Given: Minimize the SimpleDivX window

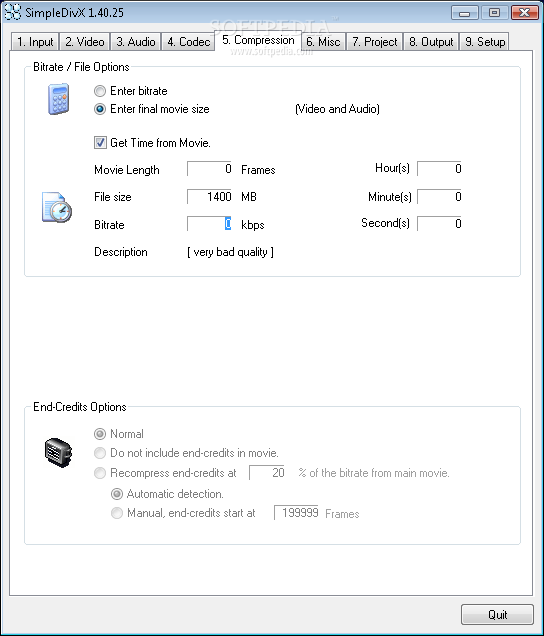Looking at the screenshot, I should point(464,13).
